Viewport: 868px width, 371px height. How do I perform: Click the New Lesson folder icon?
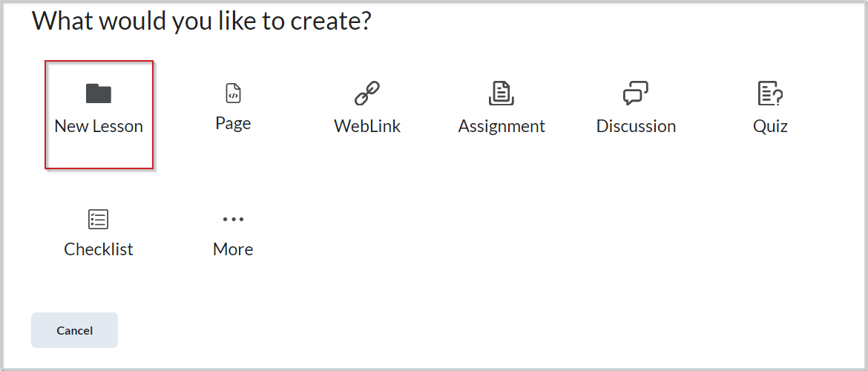[x=99, y=93]
